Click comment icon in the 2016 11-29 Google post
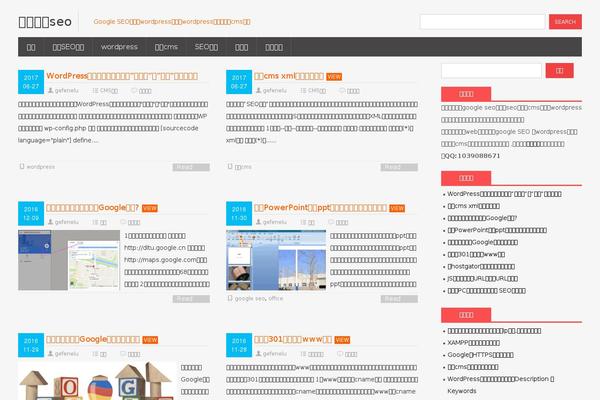The height and width of the screenshot is (400, 600). (123, 354)
